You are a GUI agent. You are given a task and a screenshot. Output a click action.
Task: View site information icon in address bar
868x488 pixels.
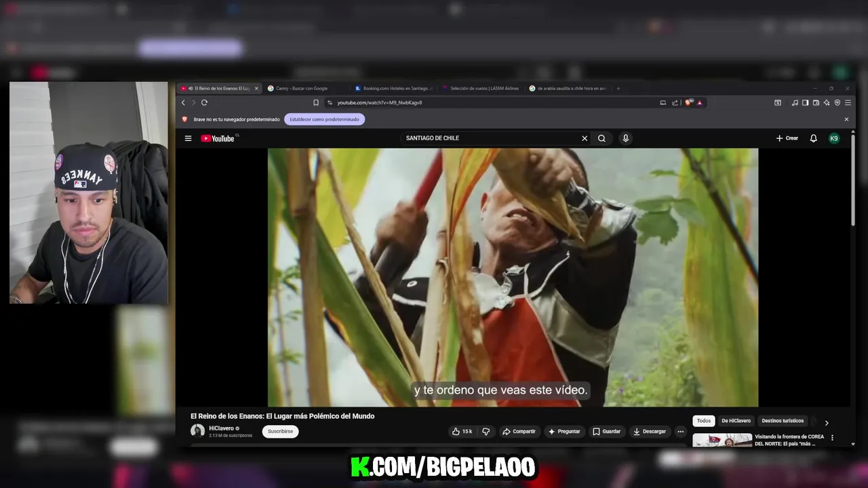tap(330, 102)
